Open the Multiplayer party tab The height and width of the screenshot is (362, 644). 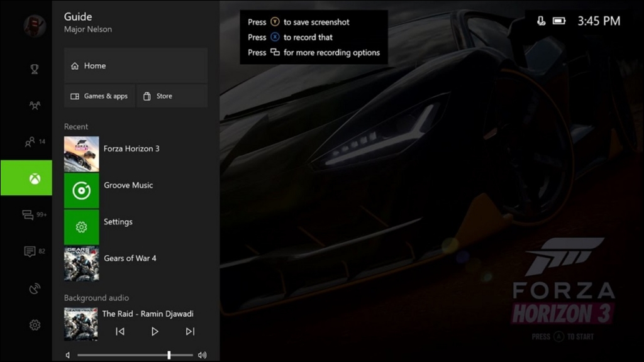pyautogui.click(x=35, y=106)
